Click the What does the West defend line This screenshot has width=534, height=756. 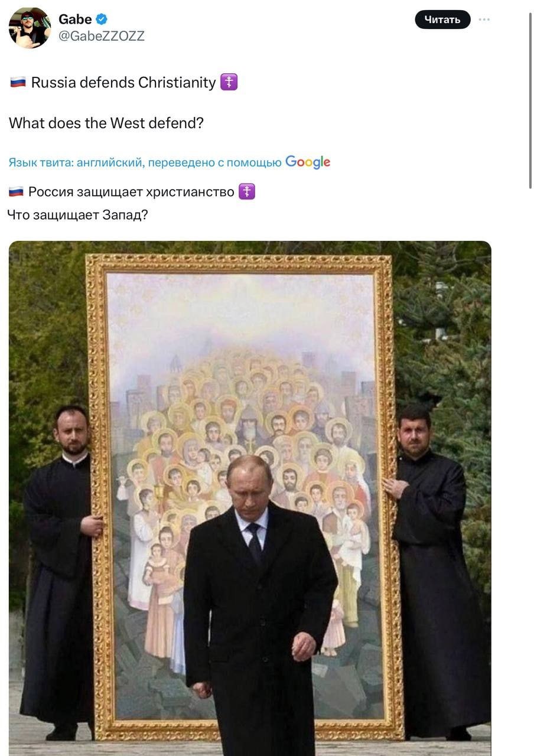click(x=106, y=123)
